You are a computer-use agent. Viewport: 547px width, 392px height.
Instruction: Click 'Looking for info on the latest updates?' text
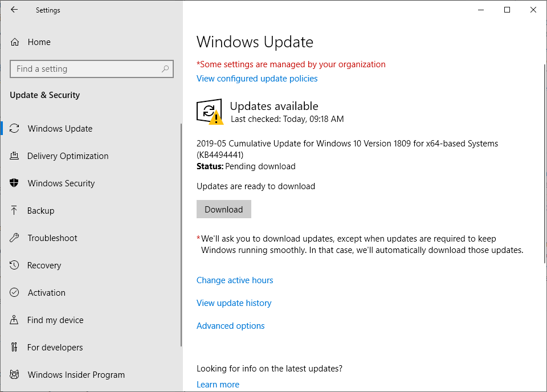click(x=270, y=369)
